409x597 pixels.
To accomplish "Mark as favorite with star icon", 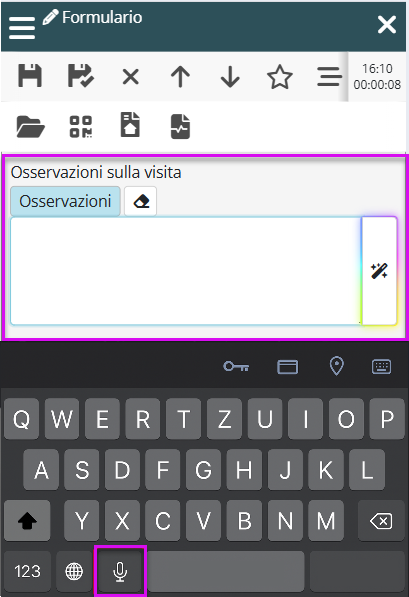I will click(x=280, y=77).
